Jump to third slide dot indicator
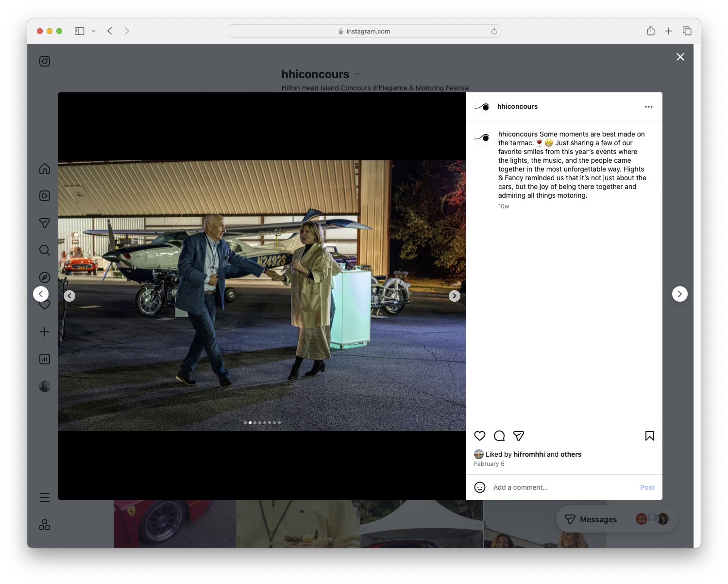This screenshot has height=584, width=728. click(x=255, y=423)
